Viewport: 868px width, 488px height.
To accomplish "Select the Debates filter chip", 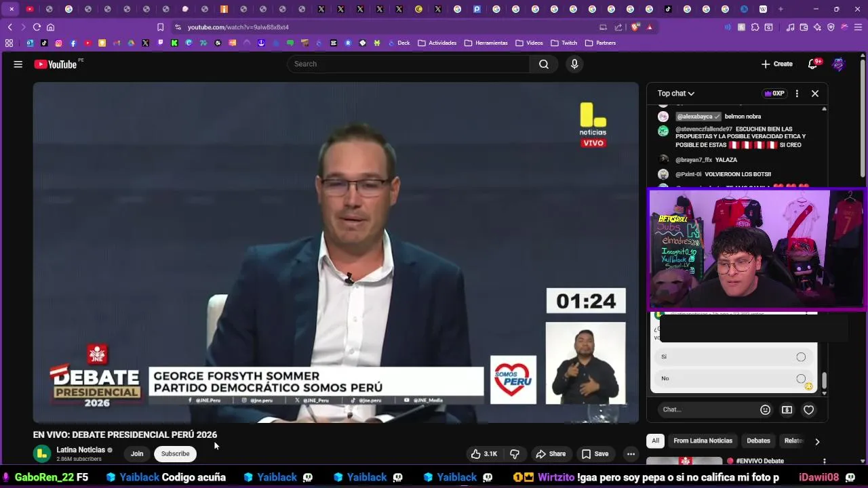I will [x=758, y=441].
